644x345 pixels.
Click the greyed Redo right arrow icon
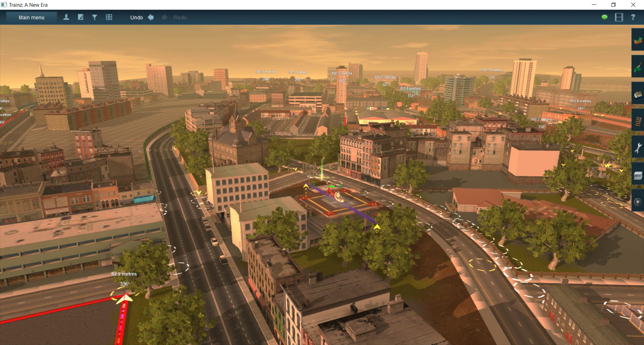click(164, 17)
